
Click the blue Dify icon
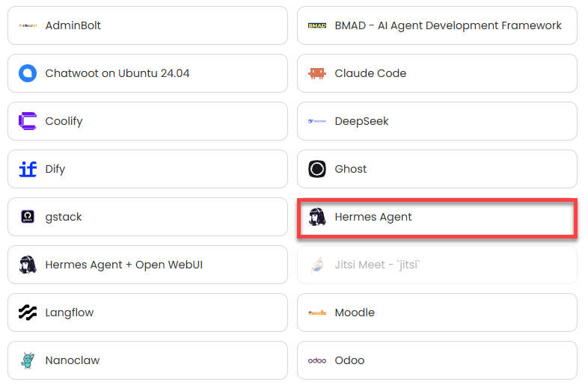coord(28,169)
